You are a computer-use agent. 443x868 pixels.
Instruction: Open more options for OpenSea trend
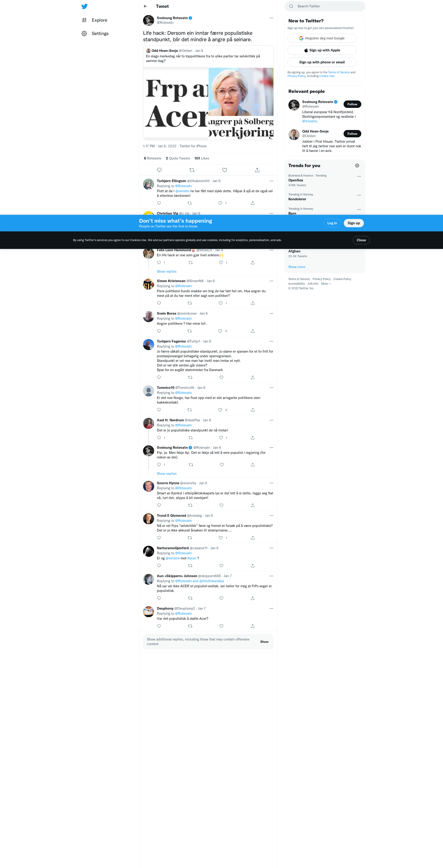pos(359,176)
